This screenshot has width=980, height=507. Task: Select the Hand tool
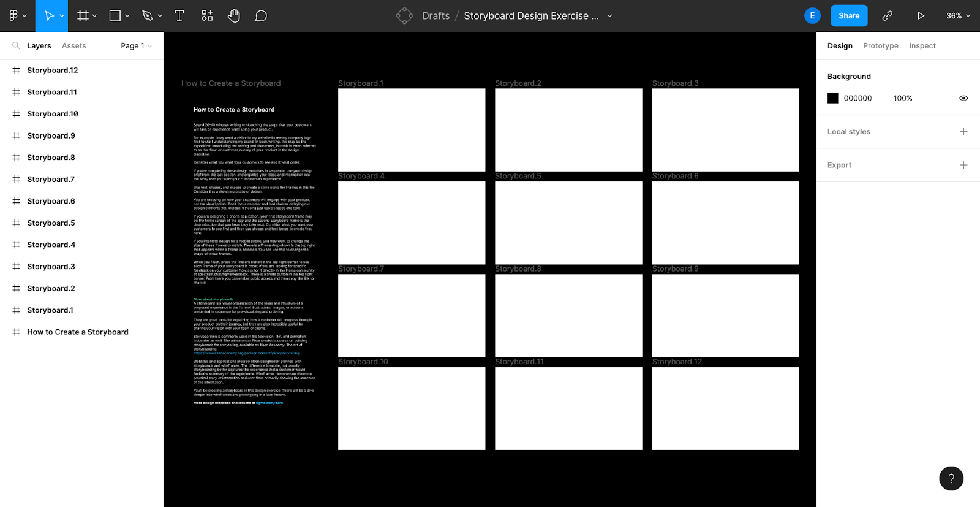tap(234, 16)
